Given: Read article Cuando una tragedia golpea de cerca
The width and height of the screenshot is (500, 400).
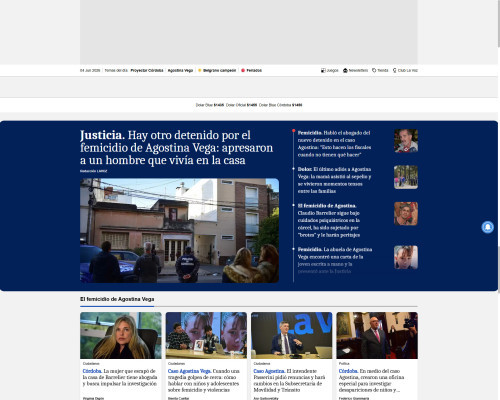Looking at the screenshot, I should (x=204, y=380).
